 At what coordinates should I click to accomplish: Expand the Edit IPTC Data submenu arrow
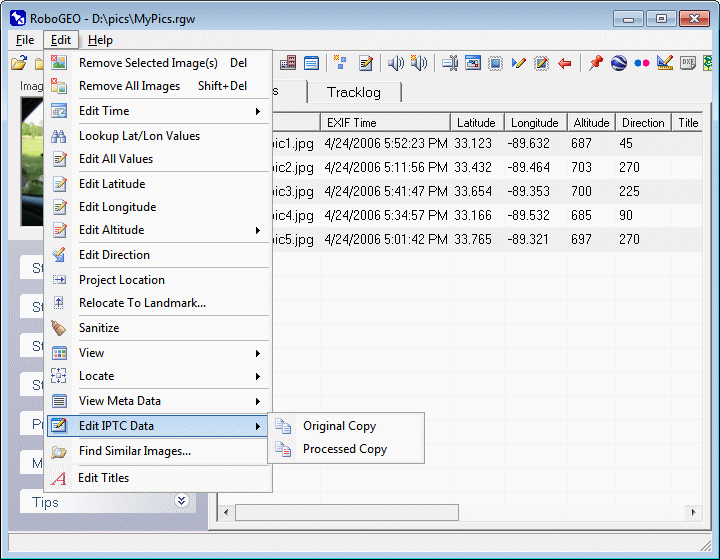pos(258,426)
